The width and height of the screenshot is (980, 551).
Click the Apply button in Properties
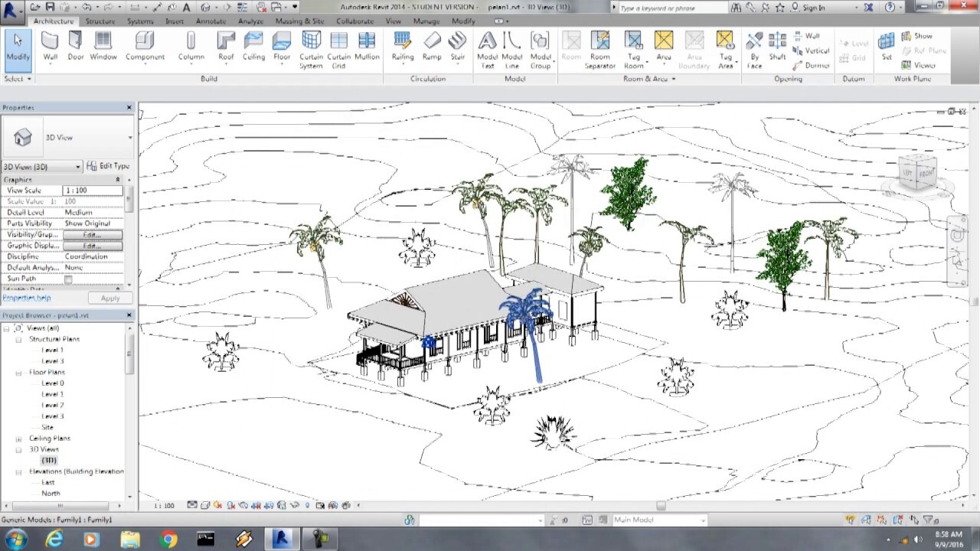109,298
